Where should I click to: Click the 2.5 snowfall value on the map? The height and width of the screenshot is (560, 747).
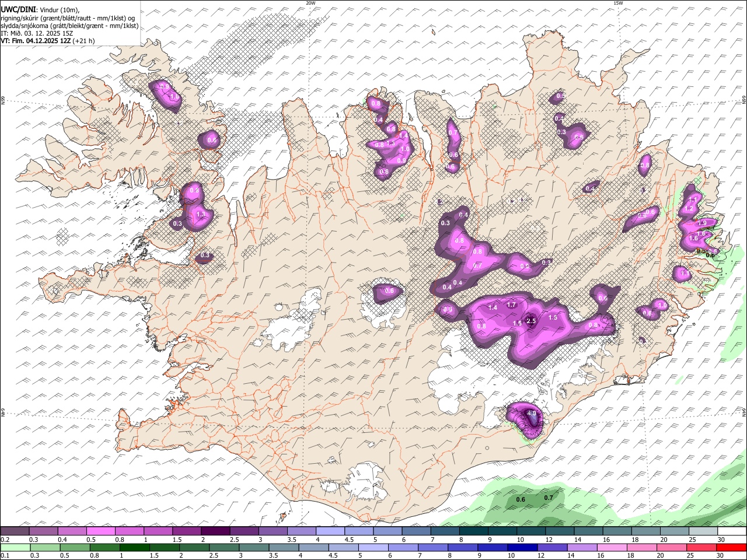pyautogui.click(x=531, y=321)
